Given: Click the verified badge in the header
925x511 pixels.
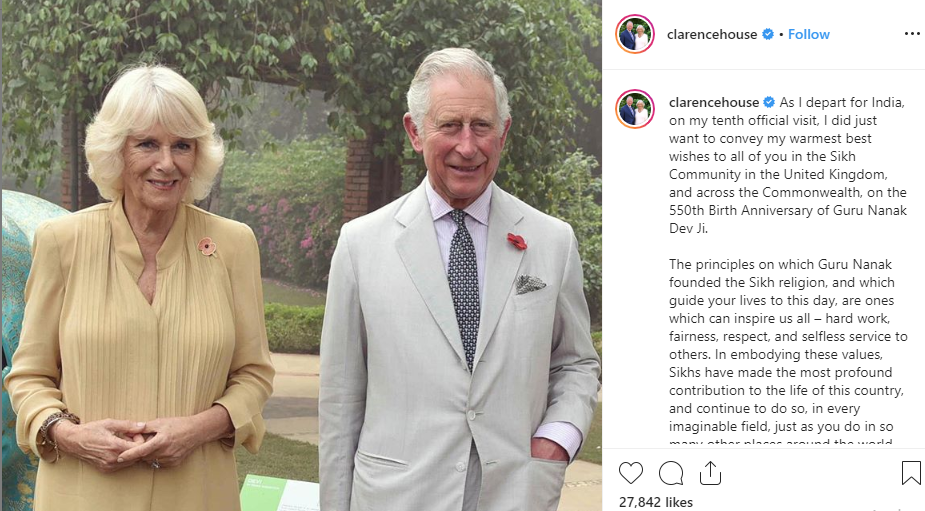Looking at the screenshot, I should pos(767,34).
